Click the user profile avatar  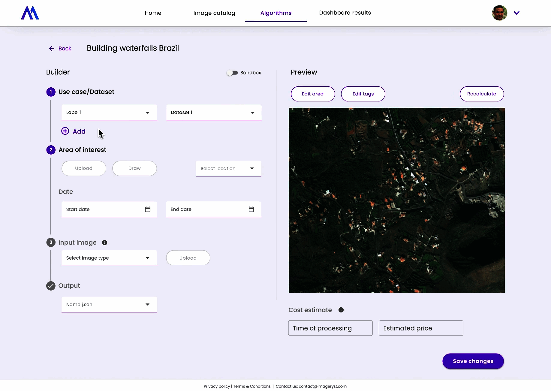(499, 13)
